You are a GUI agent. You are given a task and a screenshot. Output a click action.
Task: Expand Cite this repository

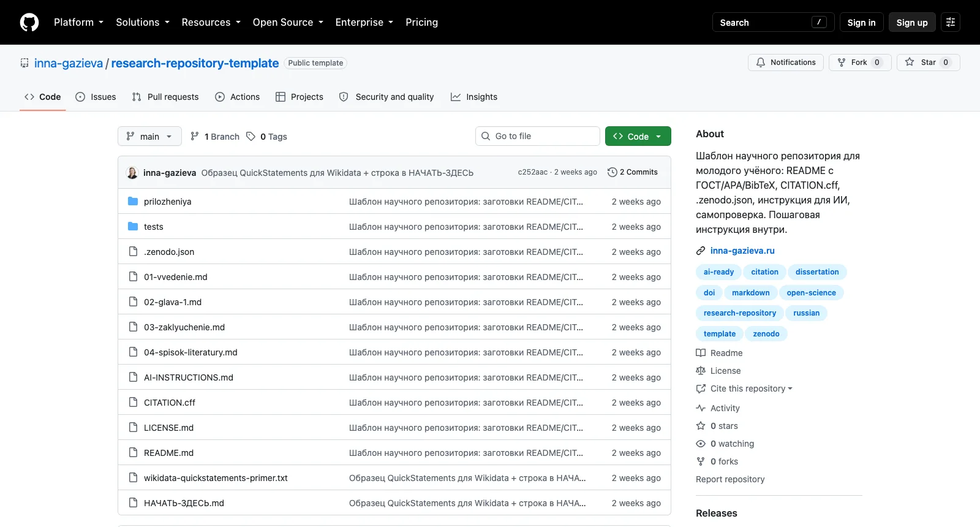click(x=744, y=389)
